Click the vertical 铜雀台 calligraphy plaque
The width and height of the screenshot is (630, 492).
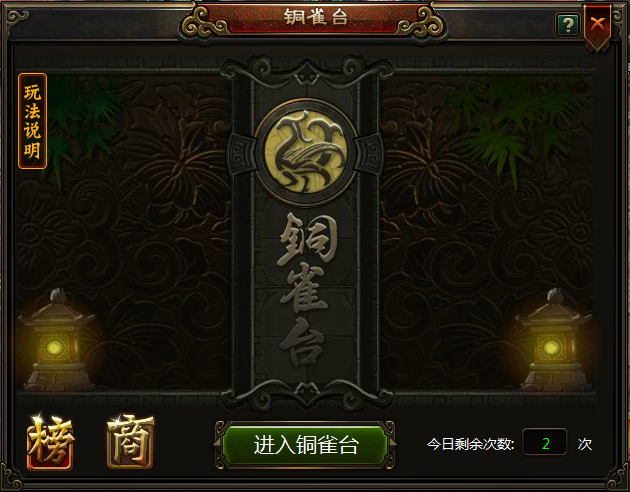point(305,289)
